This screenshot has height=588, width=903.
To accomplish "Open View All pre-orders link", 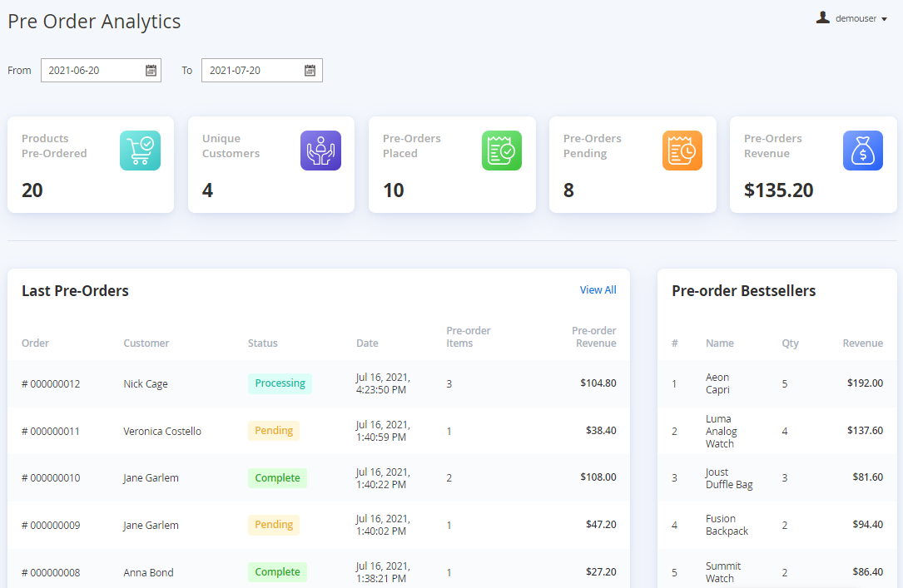I will (x=598, y=290).
